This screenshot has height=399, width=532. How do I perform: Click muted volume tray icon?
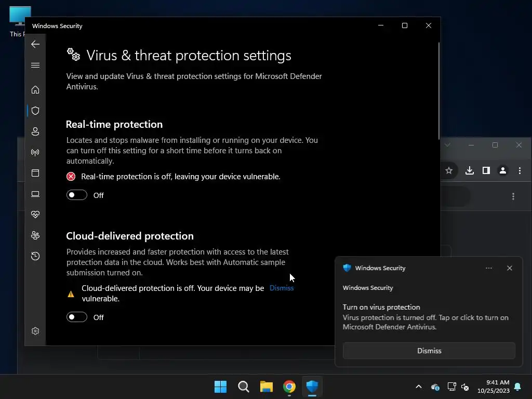coord(465,387)
